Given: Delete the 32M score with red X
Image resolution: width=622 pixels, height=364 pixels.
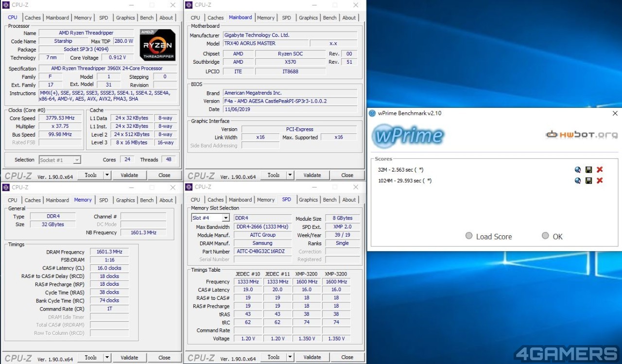Looking at the screenshot, I should [600, 170].
